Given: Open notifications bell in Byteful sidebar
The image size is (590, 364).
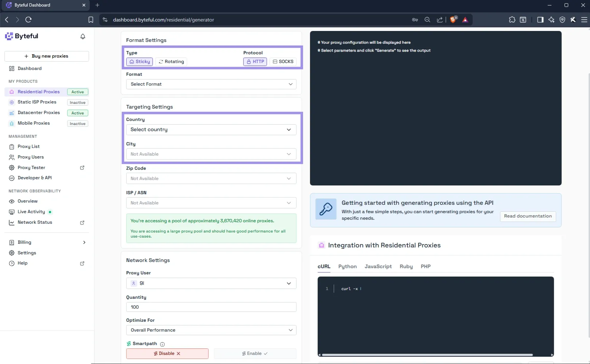Looking at the screenshot, I should point(83,36).
